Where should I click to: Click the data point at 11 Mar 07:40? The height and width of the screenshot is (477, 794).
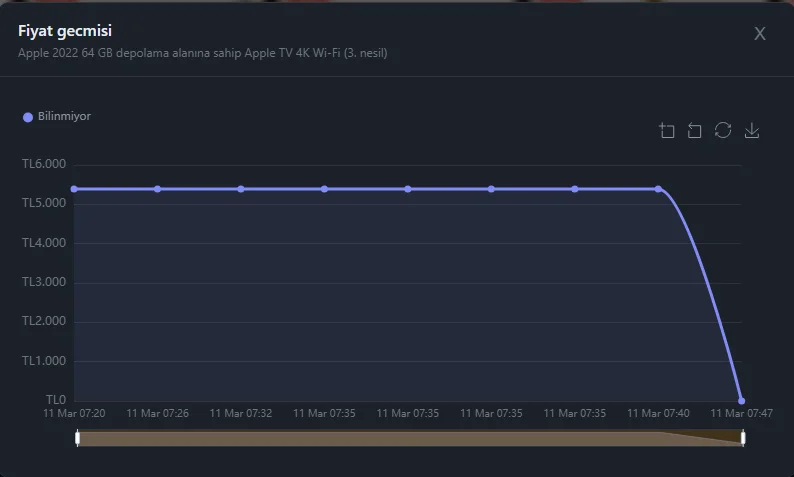[658, 189]
